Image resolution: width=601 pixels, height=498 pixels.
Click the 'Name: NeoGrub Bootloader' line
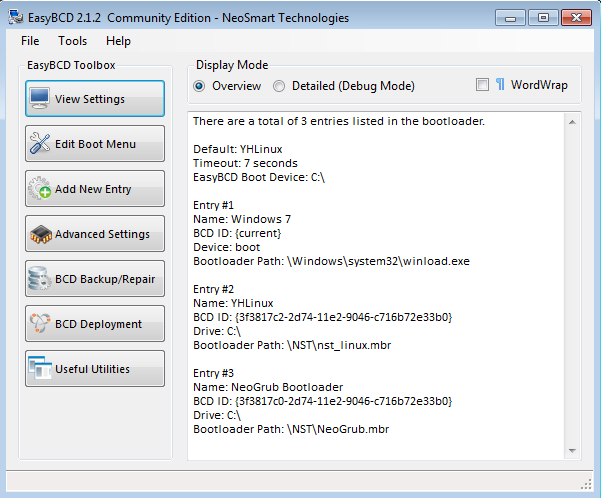pos(268,387)
